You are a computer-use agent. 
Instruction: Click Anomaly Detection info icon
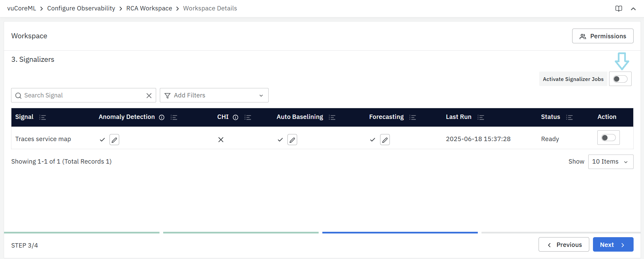(162, 117)
